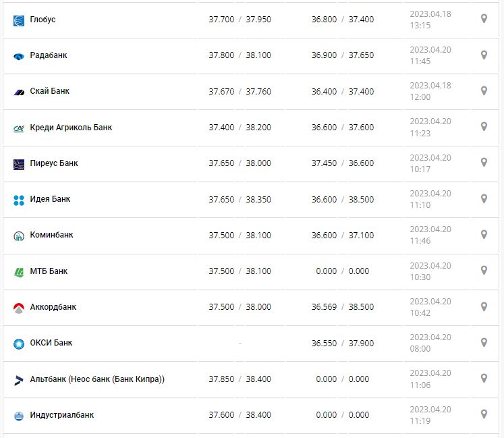Viewport: 504px width, 438px height.
Task: Open the location pin for Радабанк
Action: 484,55
